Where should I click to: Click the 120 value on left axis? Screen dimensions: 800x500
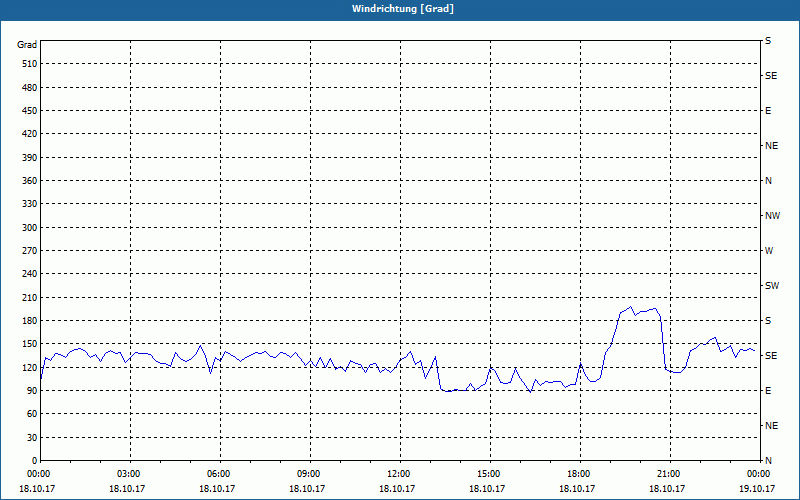tap(30, 367)
